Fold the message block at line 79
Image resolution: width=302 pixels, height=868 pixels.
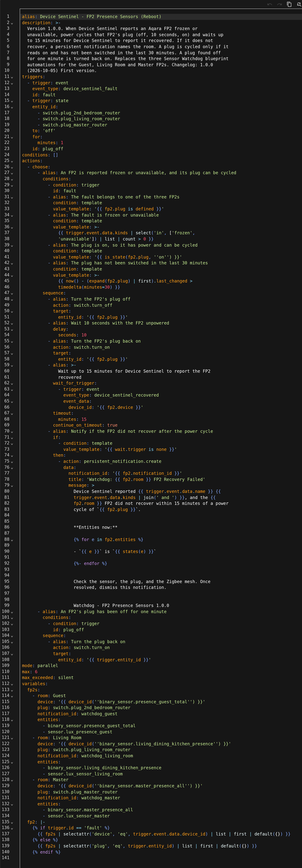(x=12, y=486)
